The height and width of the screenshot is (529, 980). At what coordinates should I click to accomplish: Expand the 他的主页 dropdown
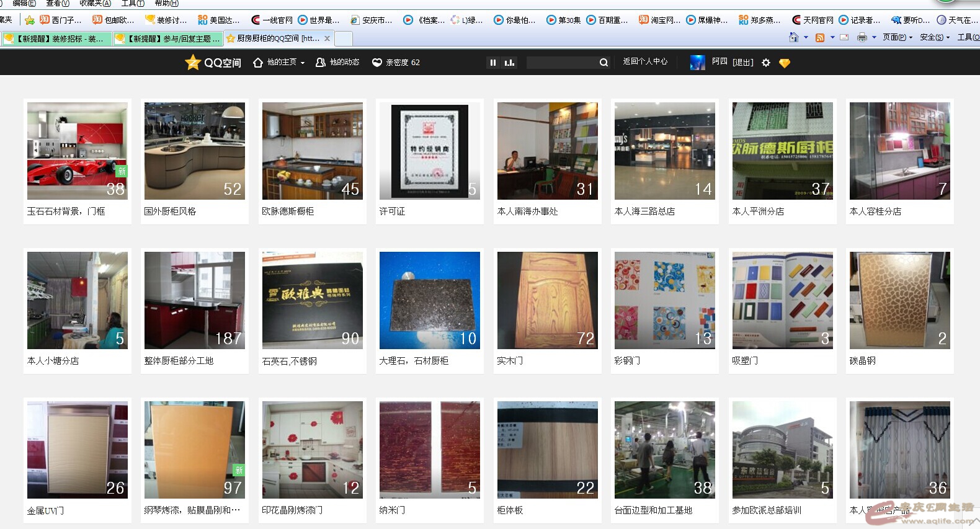point(303,63)
